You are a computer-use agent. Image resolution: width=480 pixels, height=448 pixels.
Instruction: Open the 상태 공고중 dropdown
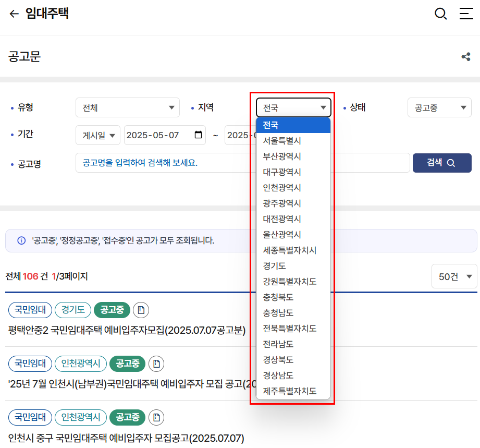point(439,107)
